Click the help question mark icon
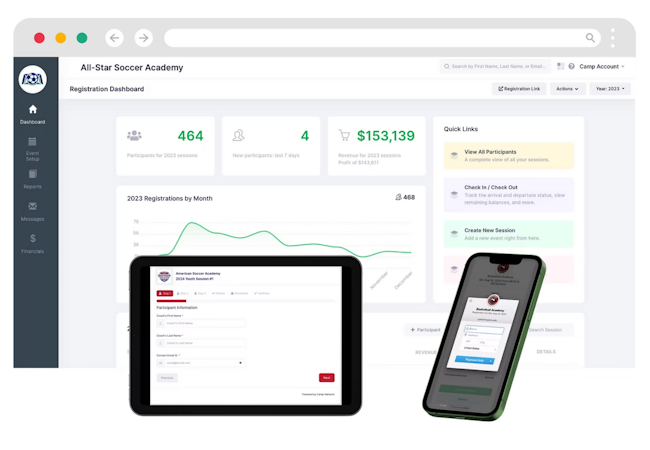This screenshot has height=450, width=650. pyautogui.click(x=571, y=66)
